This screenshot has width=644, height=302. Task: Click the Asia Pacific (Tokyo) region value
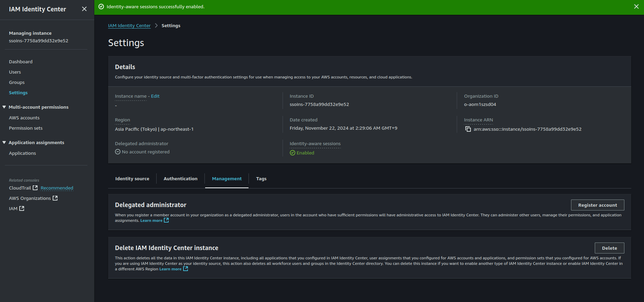click(x=154, y=129)
